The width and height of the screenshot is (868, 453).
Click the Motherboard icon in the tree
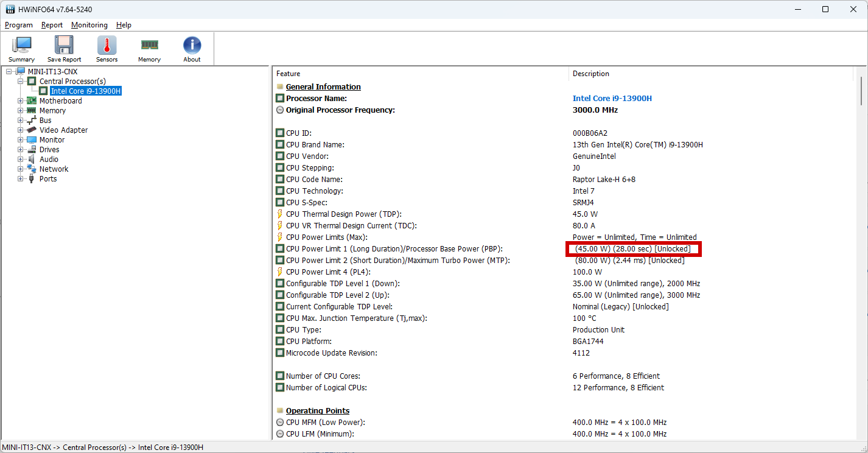tap(32, 101)
